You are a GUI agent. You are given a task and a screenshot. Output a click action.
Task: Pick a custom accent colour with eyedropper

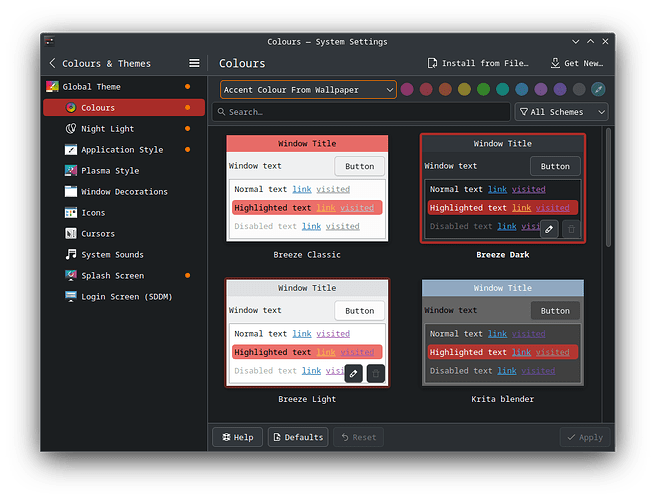[598, 89]
